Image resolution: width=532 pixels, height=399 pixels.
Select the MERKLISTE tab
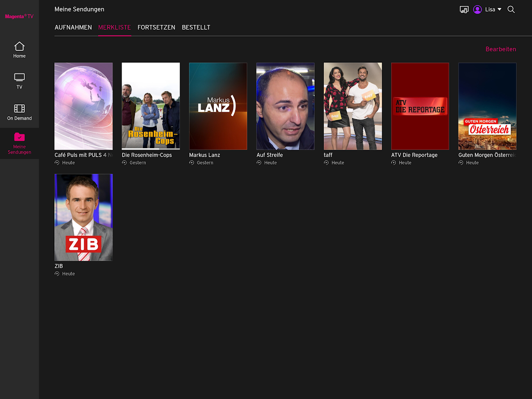(115, 27)
